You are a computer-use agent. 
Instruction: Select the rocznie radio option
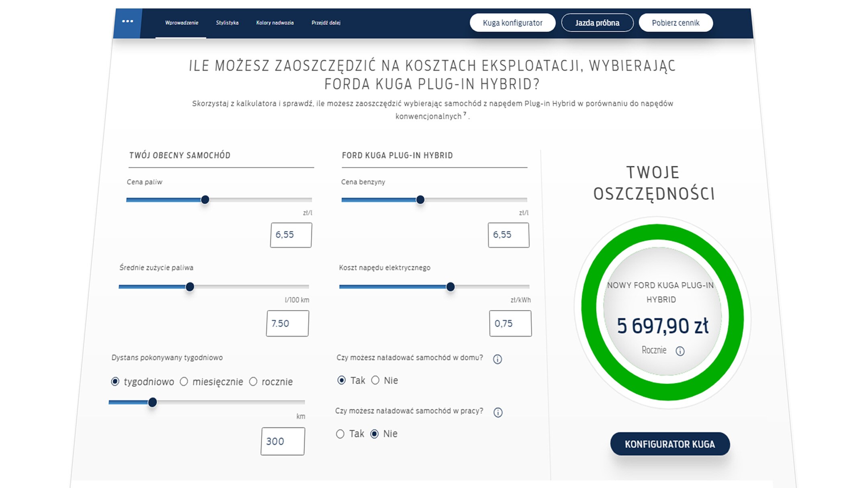click(253, 382)
